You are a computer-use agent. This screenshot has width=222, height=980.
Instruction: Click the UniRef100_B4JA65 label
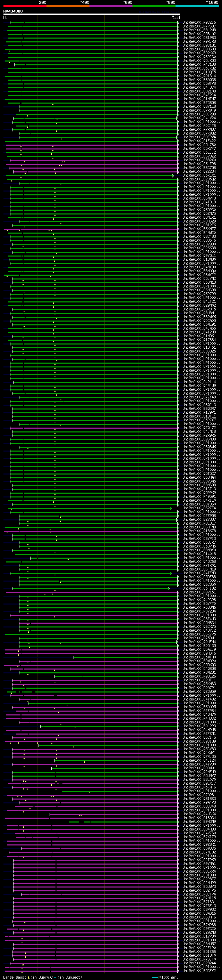(199, 328)
